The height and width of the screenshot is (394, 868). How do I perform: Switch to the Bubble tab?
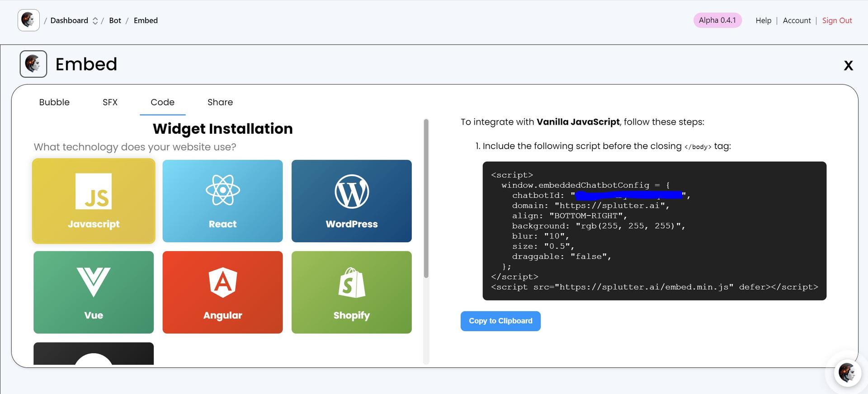click(54, 102)
